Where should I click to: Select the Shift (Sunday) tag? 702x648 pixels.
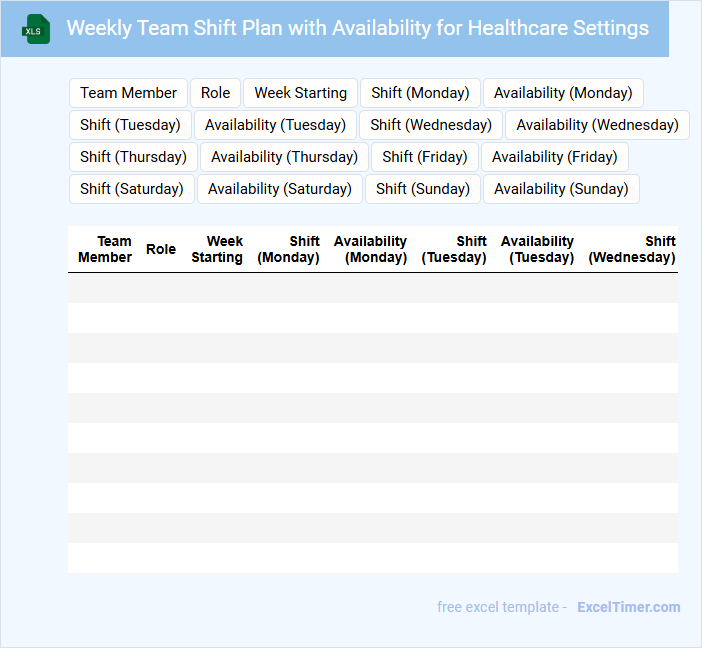point(423,189)
